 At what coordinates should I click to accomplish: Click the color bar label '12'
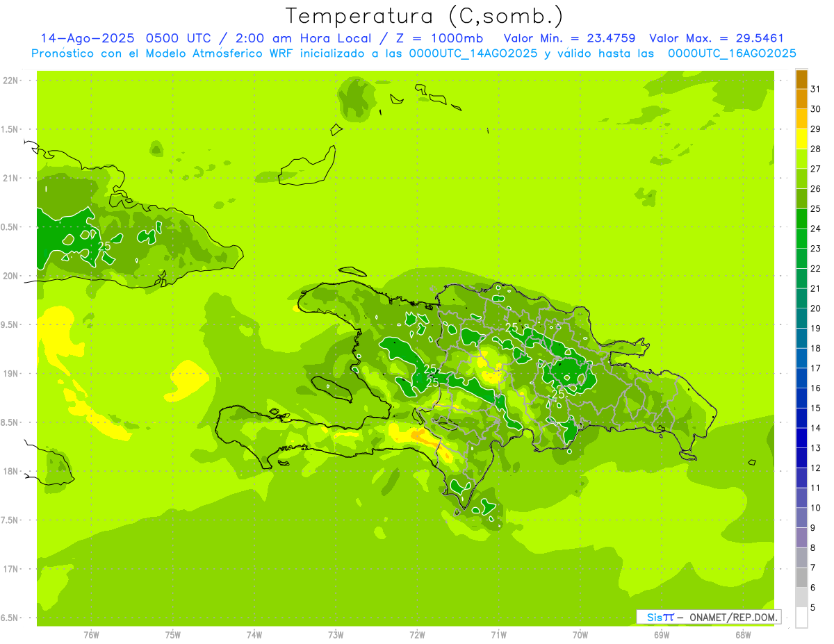(815, 468)
